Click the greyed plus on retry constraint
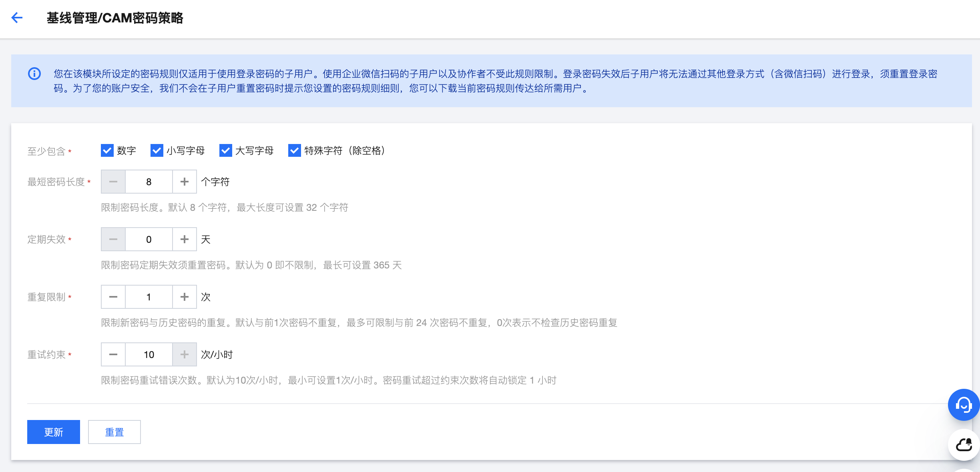Screen dimensions: 980x472 (184, 354)
